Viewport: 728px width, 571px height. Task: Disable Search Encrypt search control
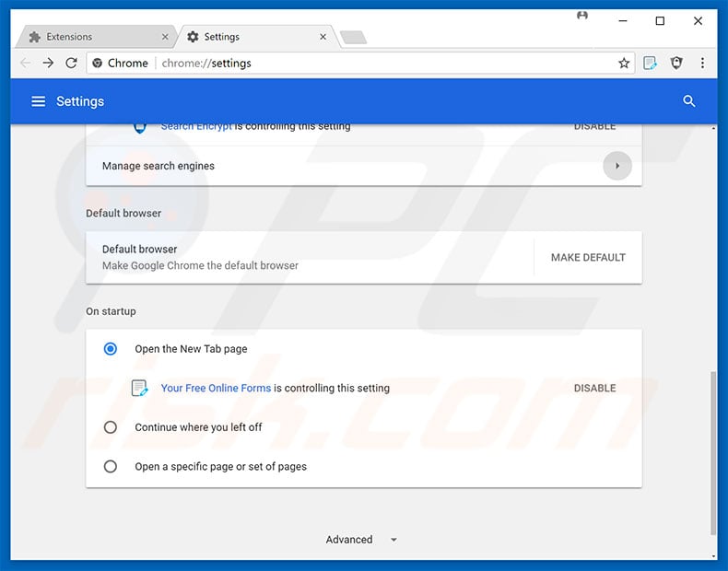594,126
